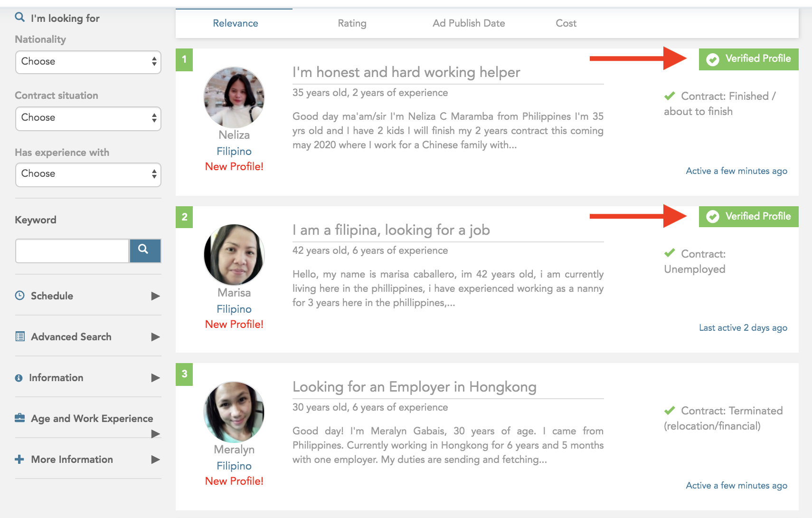Click the name Meralyn
812x518 pixels.
coord(234,450)
